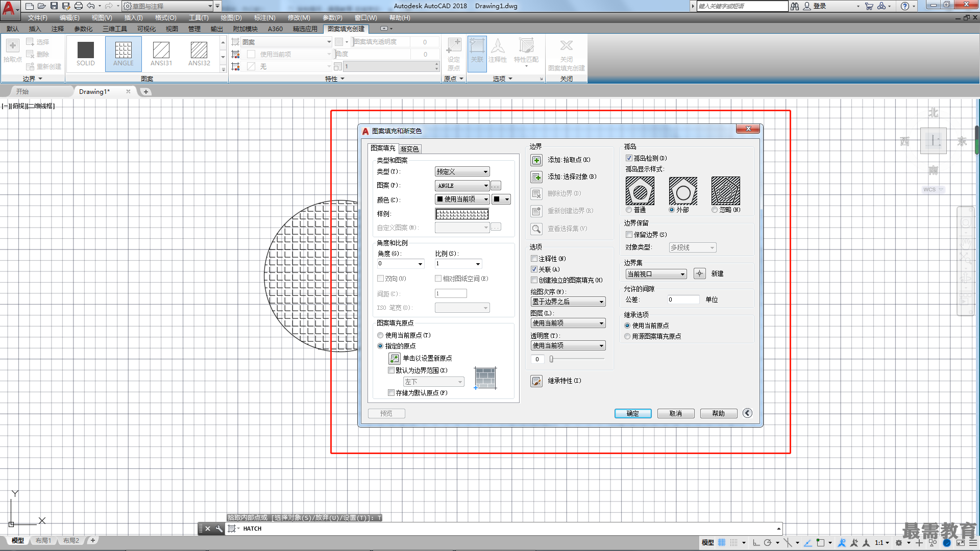
Task: Click the Add Pick Points icon button
Action: [x=536, y=160]
